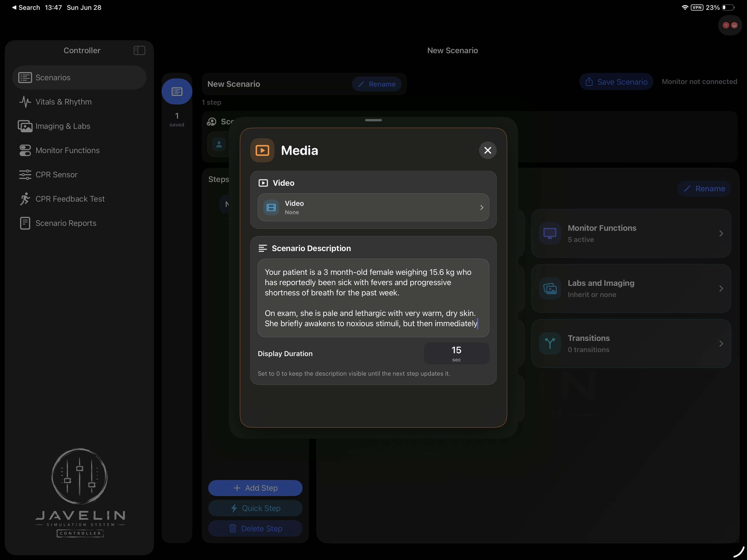Click the blue saved scenarios circle button
This screenshot has width=747, height=560.
[x=177, y=91]
